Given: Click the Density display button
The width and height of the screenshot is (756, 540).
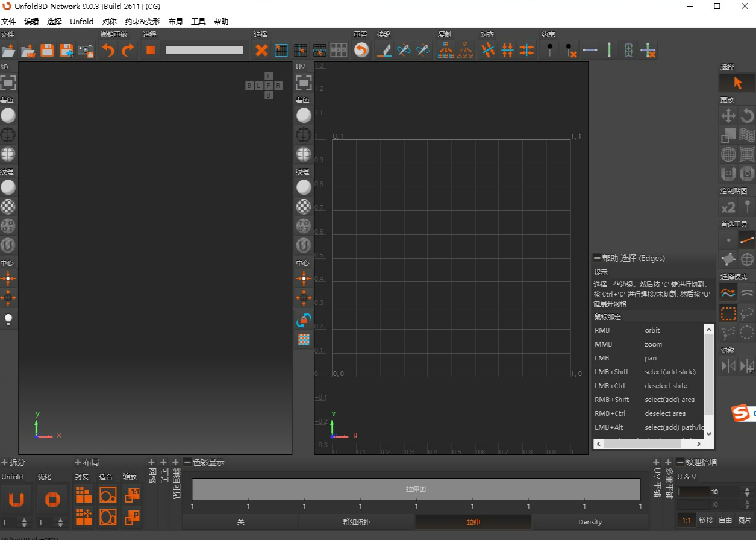Looking at the screenshot, I should coord(590,522).
